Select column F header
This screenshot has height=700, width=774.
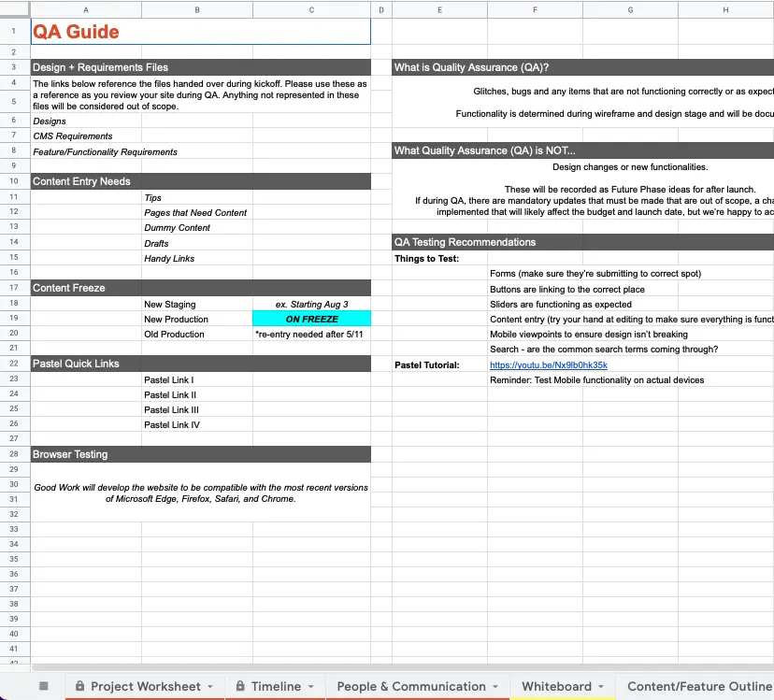coord(535,9)
